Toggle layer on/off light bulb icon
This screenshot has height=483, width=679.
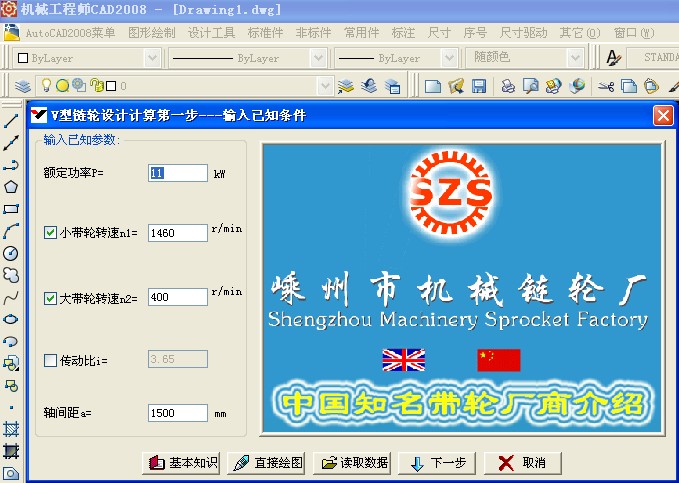coord(46,85)
